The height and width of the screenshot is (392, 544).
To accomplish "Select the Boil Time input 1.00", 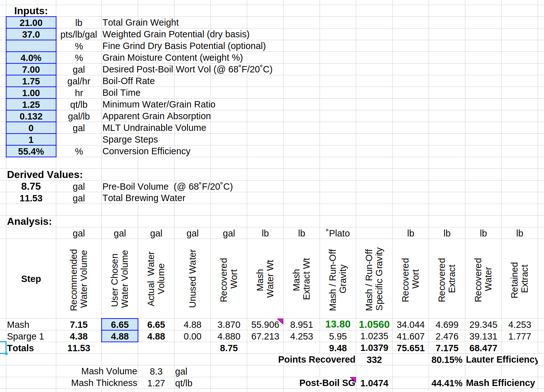I will tap(31, 93).
